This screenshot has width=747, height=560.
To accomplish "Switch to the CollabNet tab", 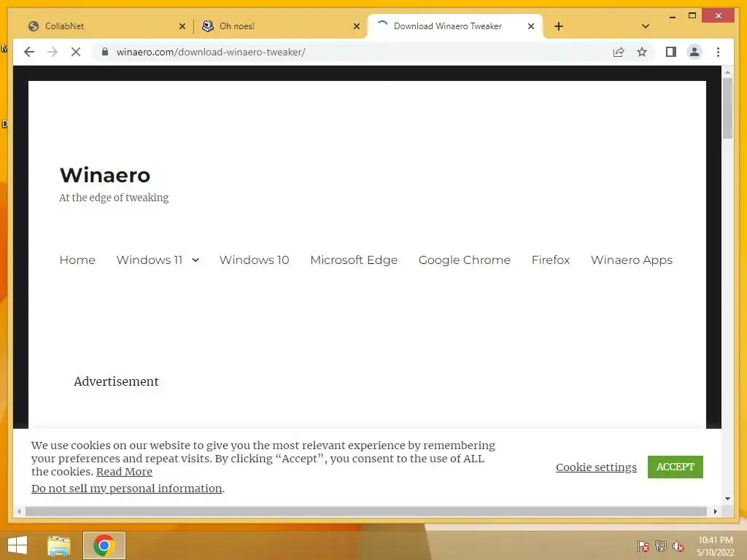I will (x=105, y=26).
